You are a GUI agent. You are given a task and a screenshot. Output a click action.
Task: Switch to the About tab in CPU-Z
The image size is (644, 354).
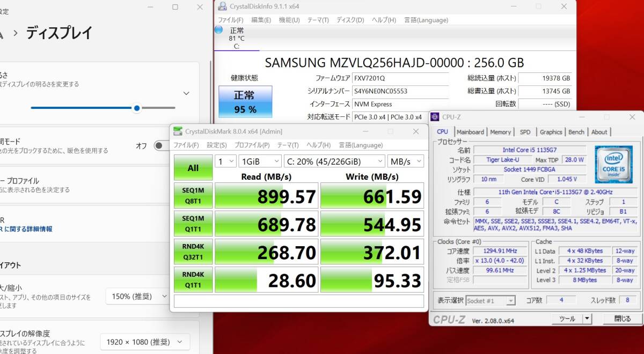pos(599,132)
